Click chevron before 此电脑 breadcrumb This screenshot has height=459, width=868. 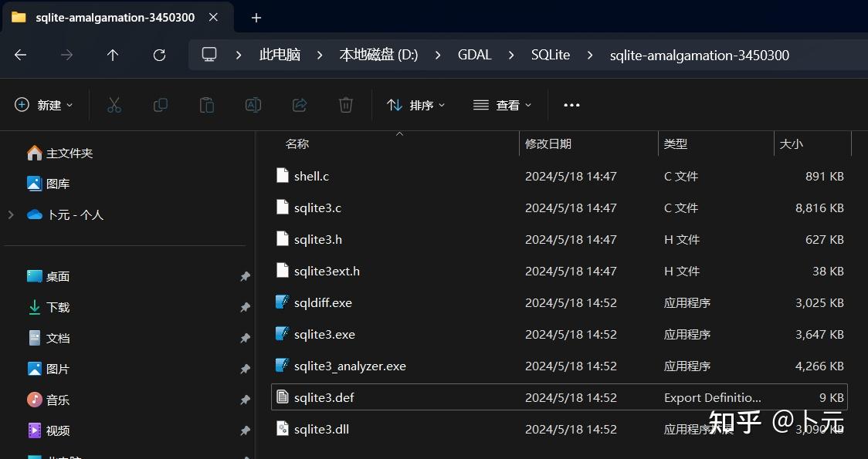tap(239, 56)
